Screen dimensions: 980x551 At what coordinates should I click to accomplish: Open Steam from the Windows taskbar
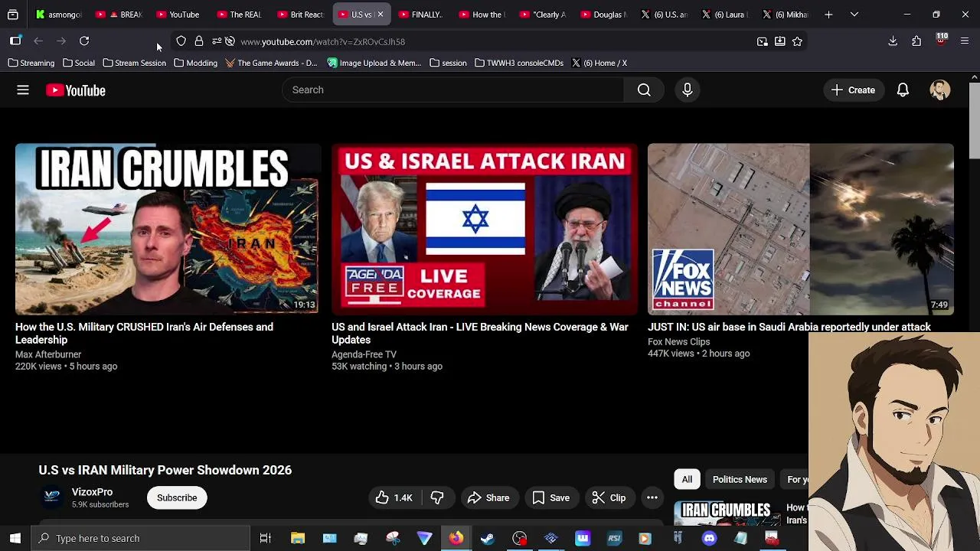[488, 538]
